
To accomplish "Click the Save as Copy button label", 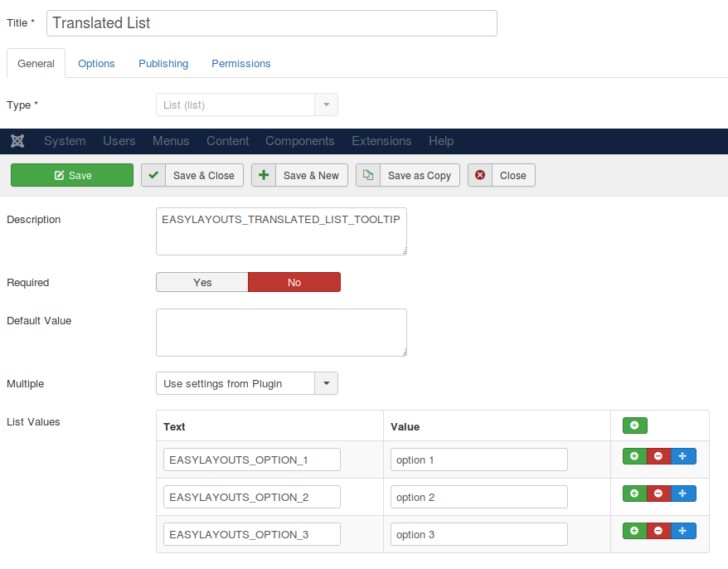I will 420,176.
